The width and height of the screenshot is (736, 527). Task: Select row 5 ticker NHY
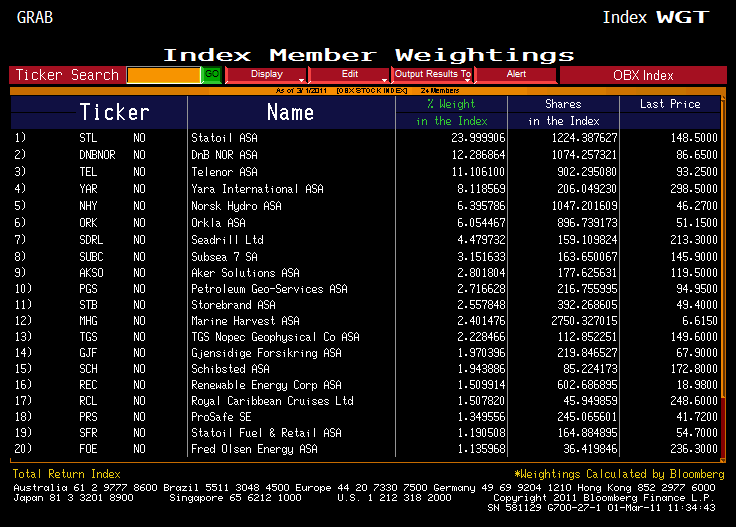[88, 206]
